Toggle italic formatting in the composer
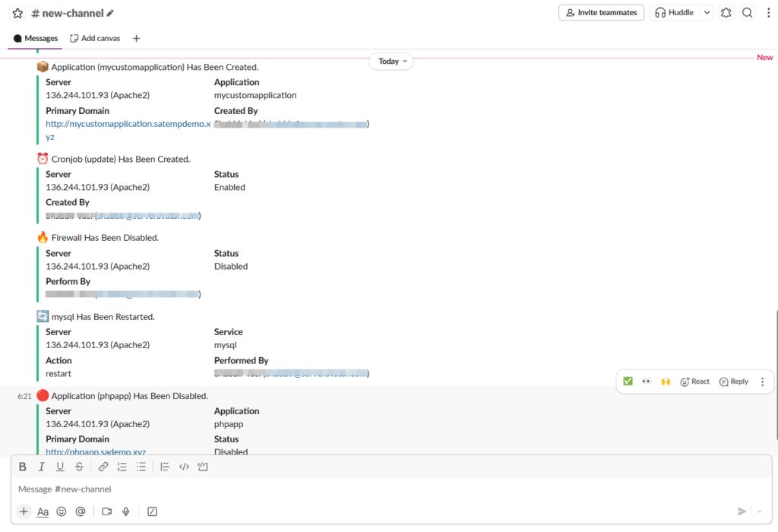Screen dimensions: 778x532 coord(42,466)
